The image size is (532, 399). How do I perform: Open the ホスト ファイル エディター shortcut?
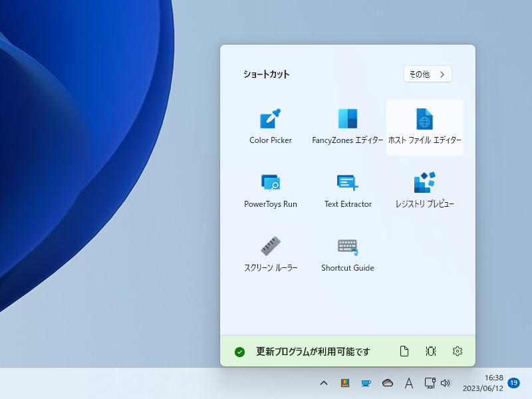[424, 127]
